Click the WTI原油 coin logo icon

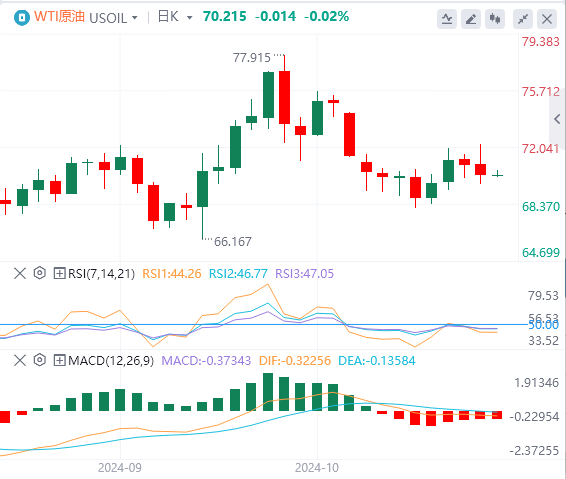(22, 17)
